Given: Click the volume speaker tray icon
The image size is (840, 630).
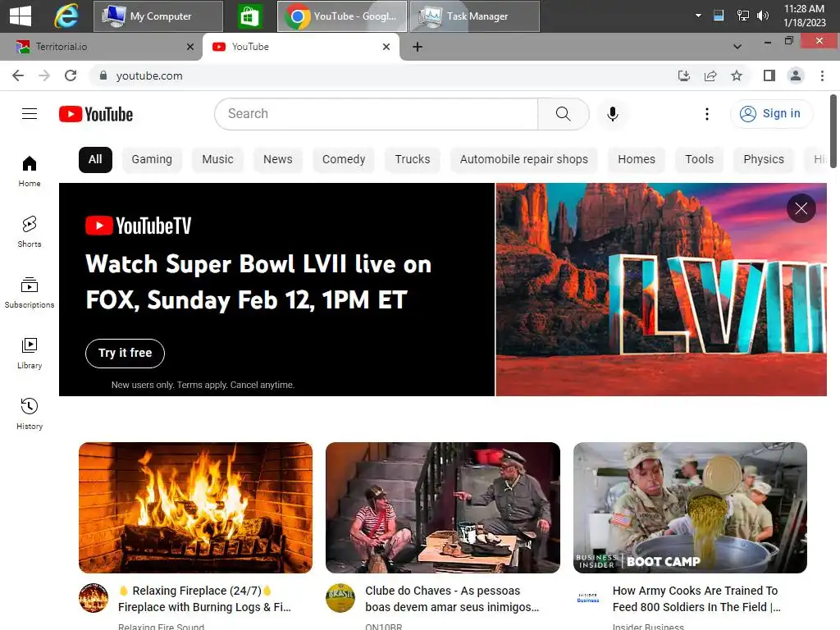Looking at the screenshot, I should point(763,16).
